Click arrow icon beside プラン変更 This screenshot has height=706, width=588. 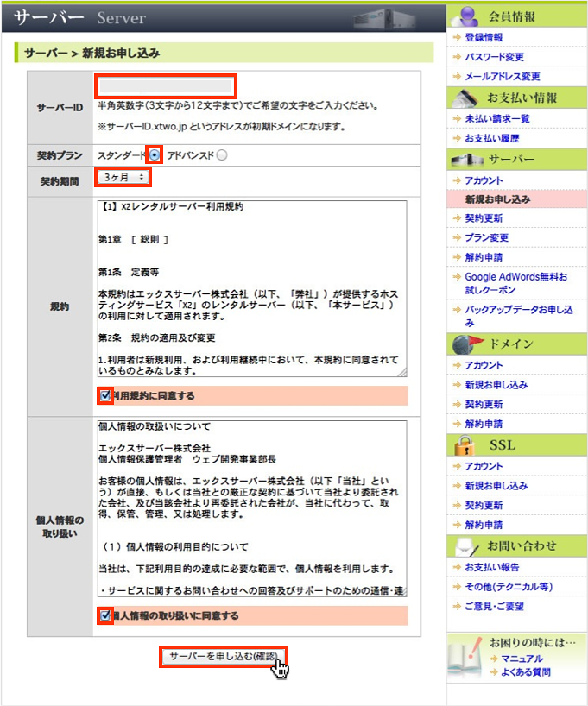[457, 237]
